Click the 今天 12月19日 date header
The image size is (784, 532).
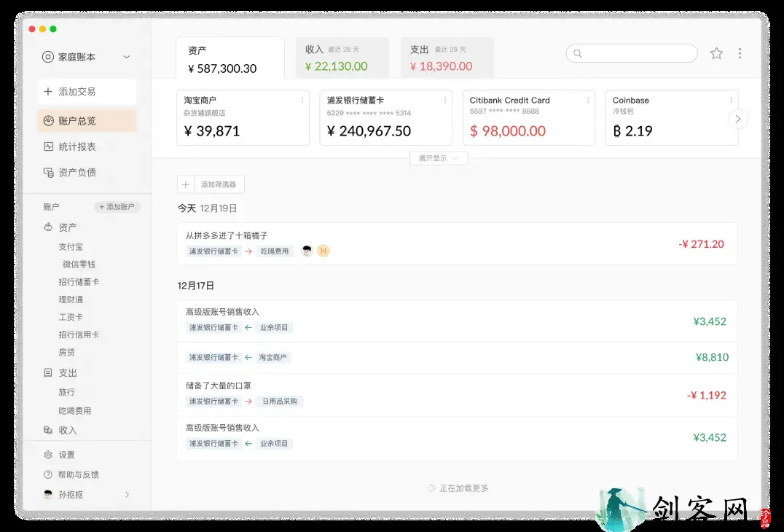click(x=208, y=208)
